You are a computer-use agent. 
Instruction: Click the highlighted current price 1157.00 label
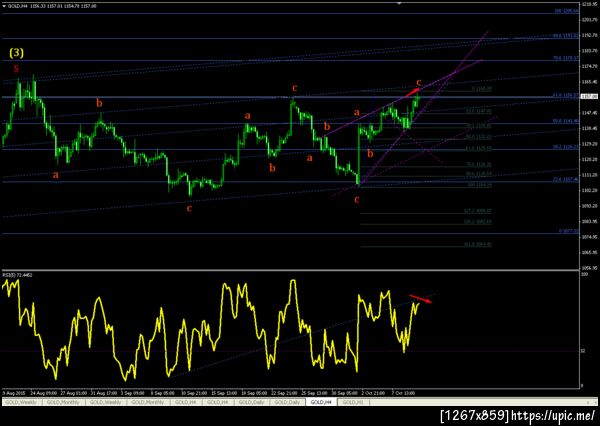(x=590, y=96)
